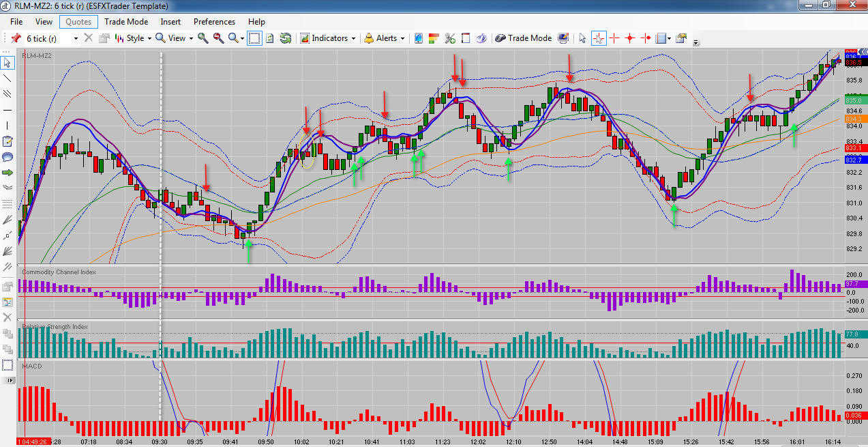Expand the toolbar overflow options arrow
This screenshot has height=447, width=868.
(x=696, y=42)
